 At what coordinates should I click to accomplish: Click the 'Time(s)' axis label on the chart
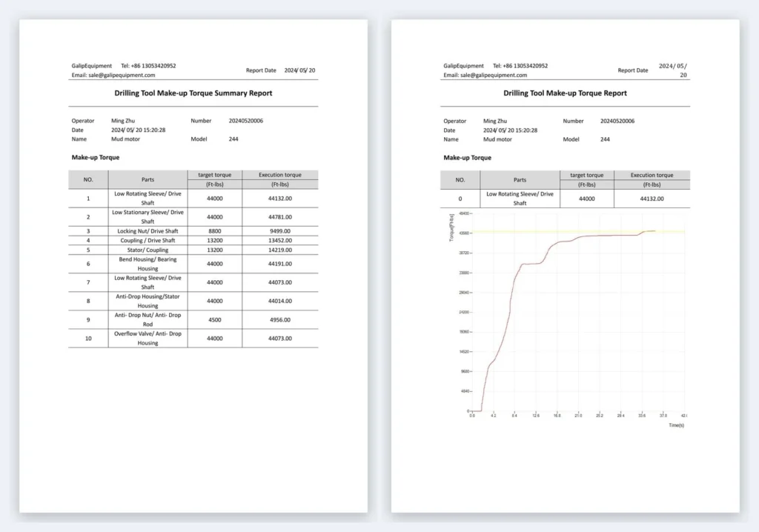pos(676,425)
